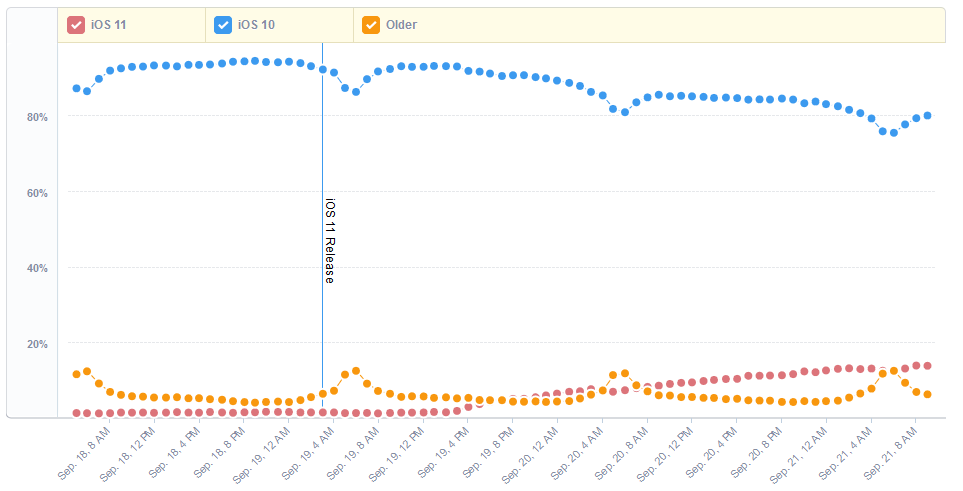Click the last orange Older data point
The height and width of the screenshot is (491, 963).
point(927,395)
